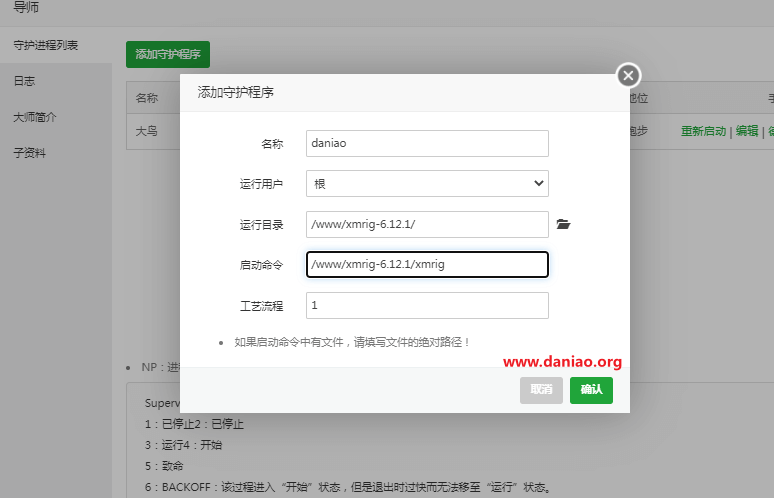Click the 大鸟 process row name
774x498 pixels.
tap(146, 131)
